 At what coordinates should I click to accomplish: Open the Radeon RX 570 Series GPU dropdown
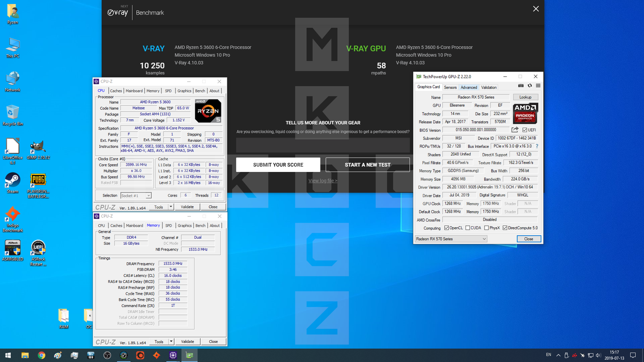click(x=451, y=239)
